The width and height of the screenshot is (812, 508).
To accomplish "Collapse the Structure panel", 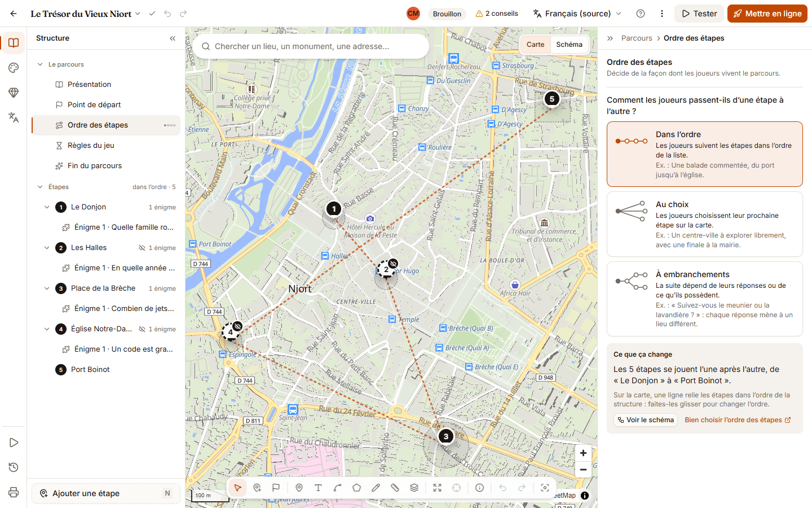I will (173, 38).
